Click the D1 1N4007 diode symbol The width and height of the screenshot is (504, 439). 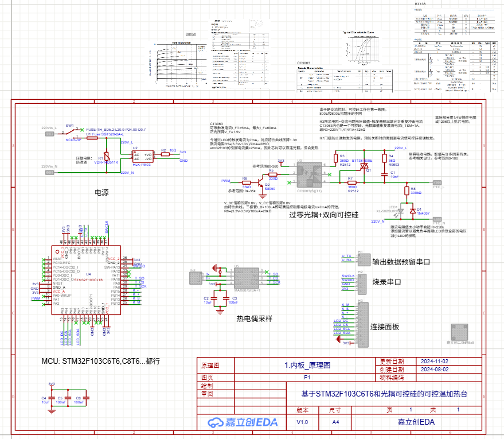coord(414,211)
